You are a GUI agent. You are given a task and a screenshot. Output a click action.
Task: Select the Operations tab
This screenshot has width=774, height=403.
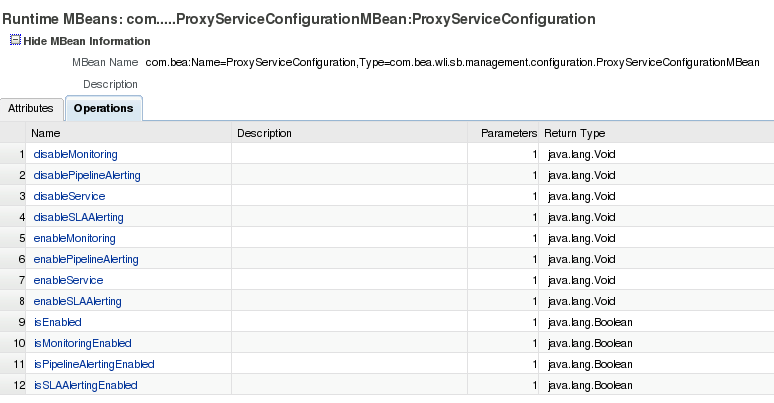104,108
